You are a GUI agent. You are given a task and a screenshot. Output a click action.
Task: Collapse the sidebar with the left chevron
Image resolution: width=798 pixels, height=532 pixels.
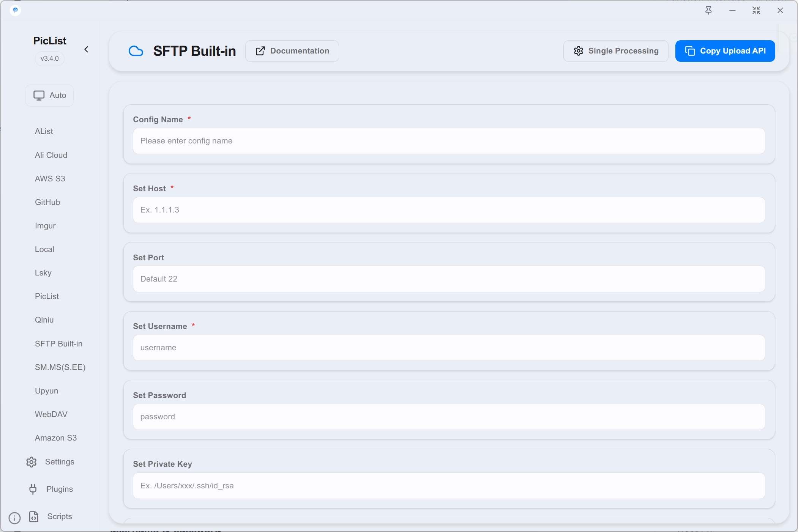tap(86, 49)
